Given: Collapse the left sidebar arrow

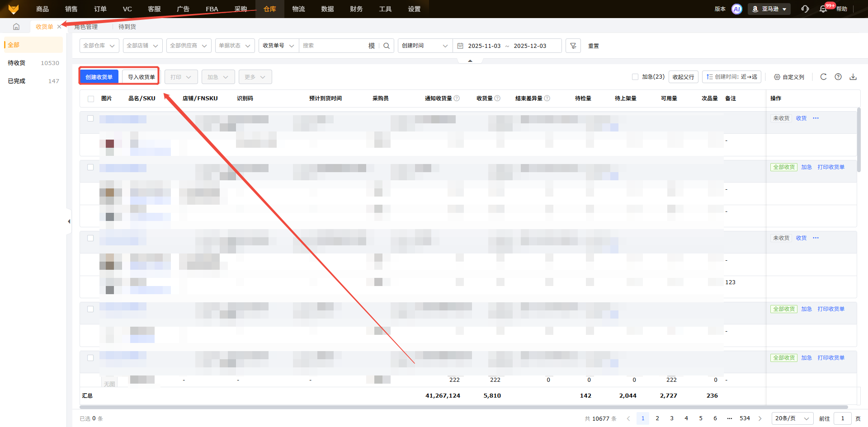Looking at the screenshot, I should pos(69,221).
